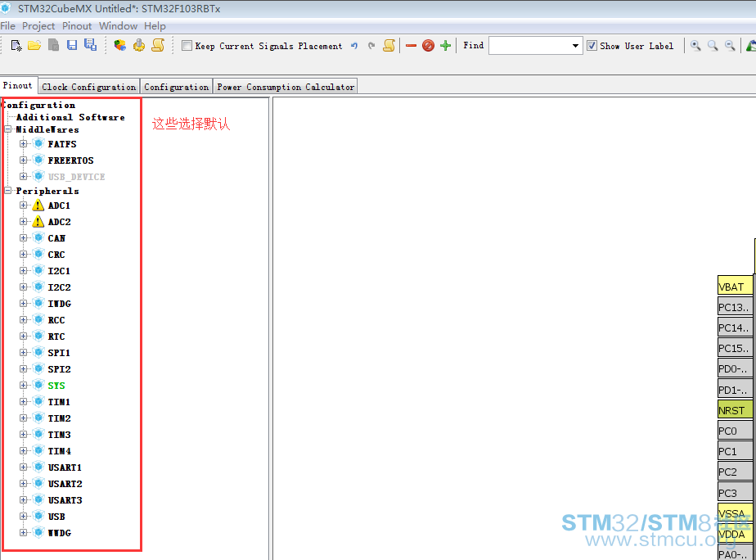Select the TIM4 peripheral label

[x=59, y=451]
